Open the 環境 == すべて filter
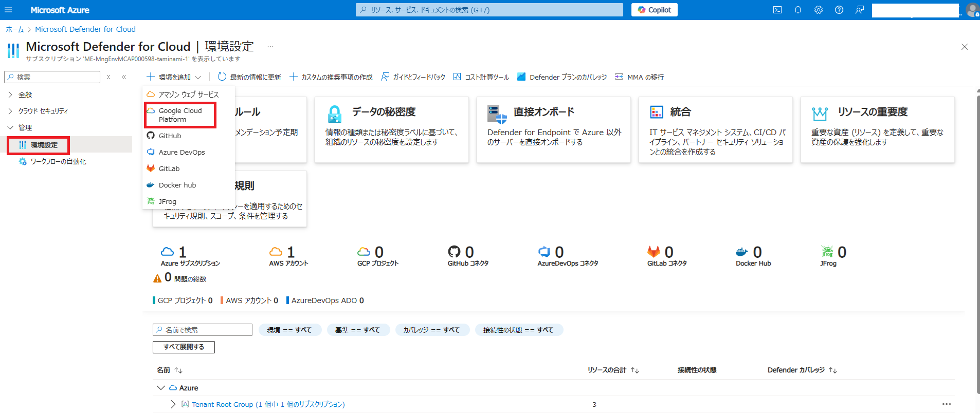This screenshot has width=980, height=414. pyautogui.click(x=289, y=330)
